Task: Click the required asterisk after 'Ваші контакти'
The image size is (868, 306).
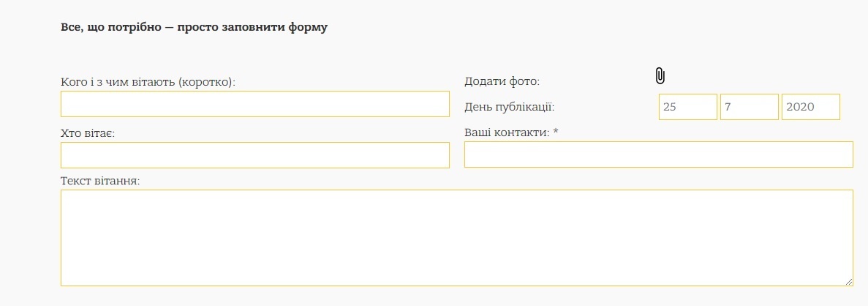Action: [556, 131]
